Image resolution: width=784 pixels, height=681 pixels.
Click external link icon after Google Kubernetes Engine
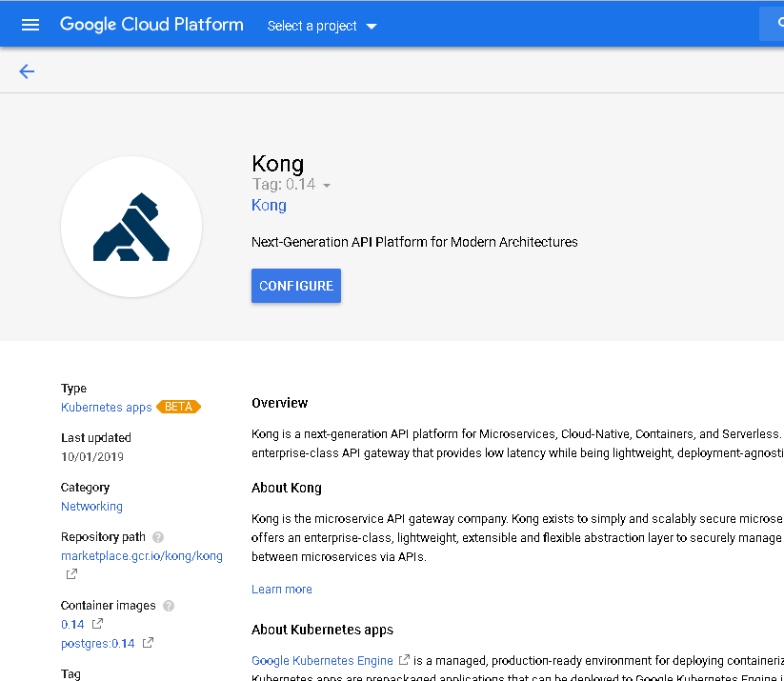(404, 660)
